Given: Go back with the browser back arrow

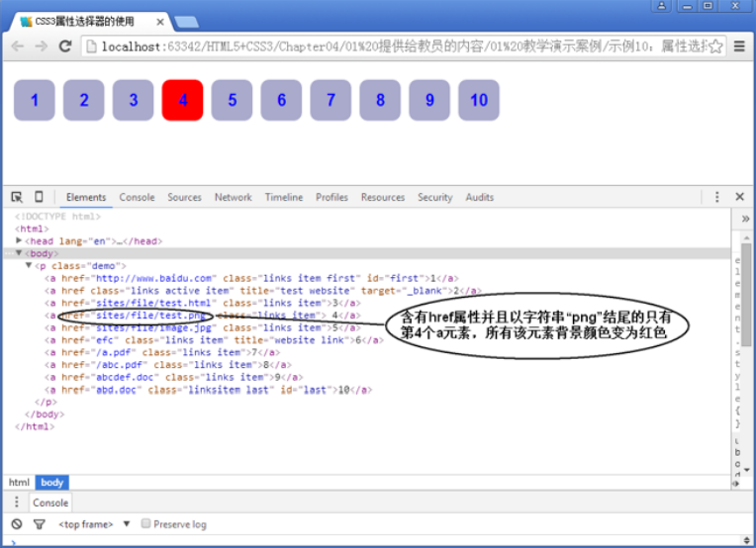Looking at the screenshot, I should [x=18, y=46].
